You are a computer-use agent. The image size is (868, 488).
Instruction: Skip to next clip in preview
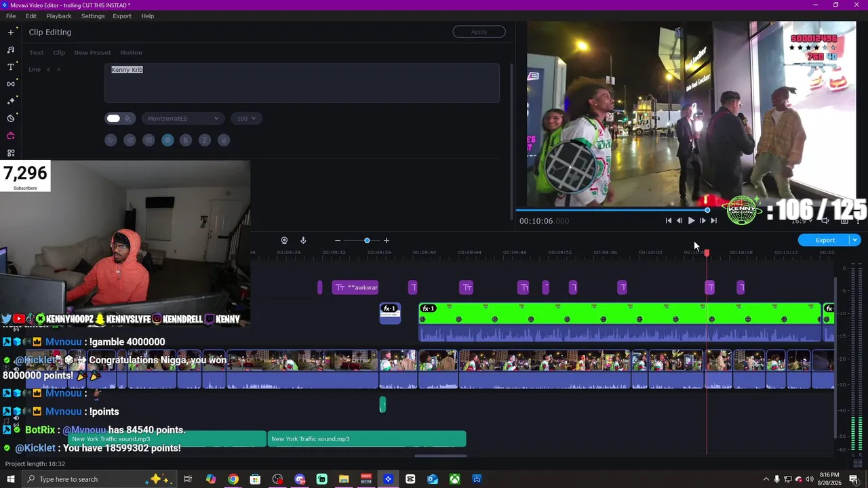(713, 220)
